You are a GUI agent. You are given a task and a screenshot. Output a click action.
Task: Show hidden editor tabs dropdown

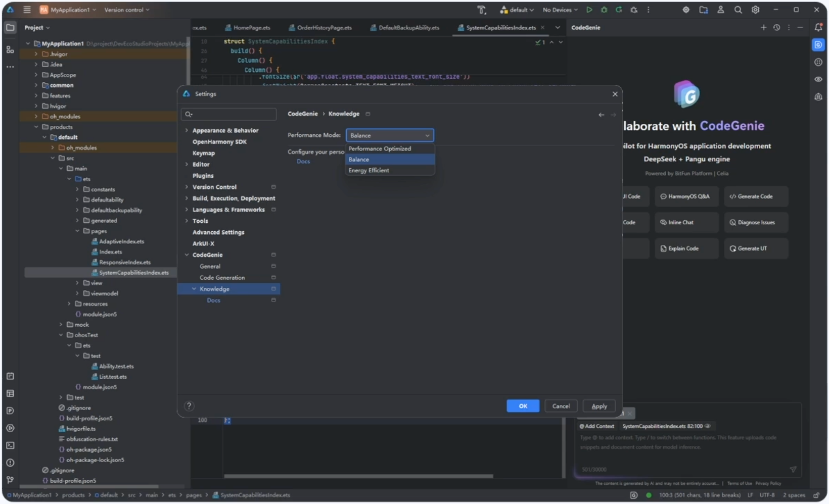coord(557,27)
